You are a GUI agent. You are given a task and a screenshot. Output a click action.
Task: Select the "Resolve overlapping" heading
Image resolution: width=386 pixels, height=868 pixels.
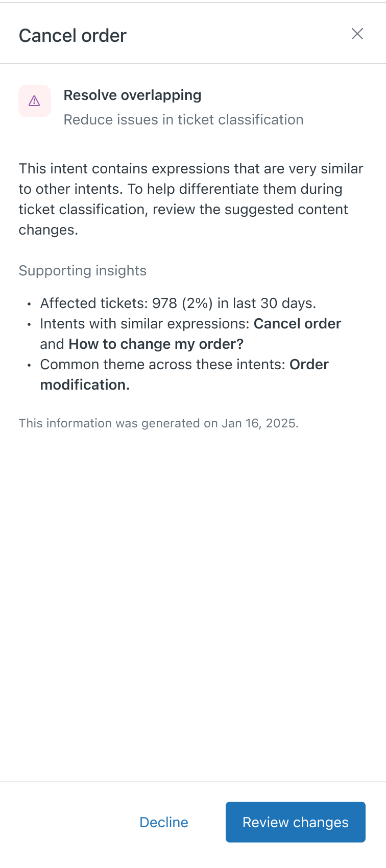click(x=132, y=95)
